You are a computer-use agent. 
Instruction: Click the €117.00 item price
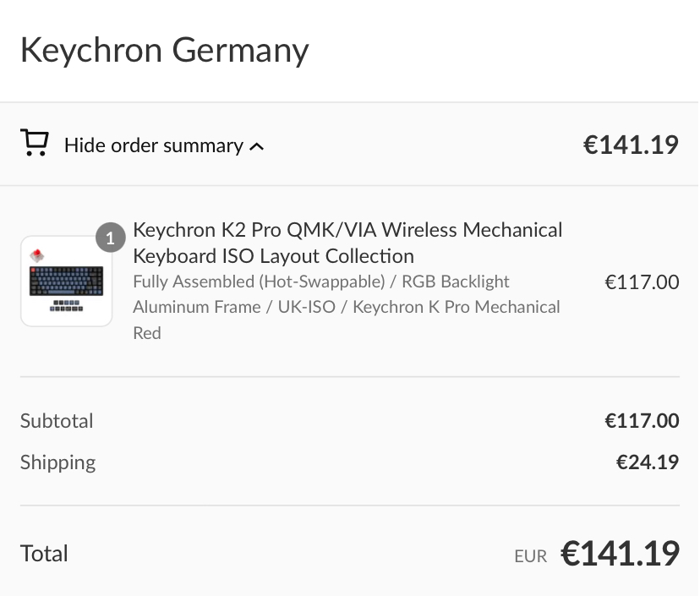[641, 282]
